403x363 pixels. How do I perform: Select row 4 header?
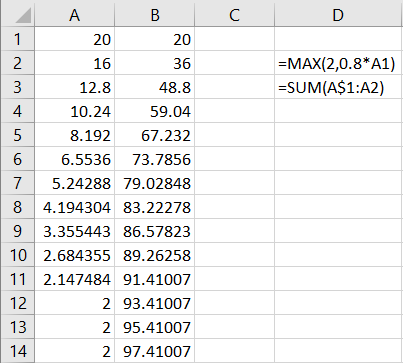coord(17,111)
